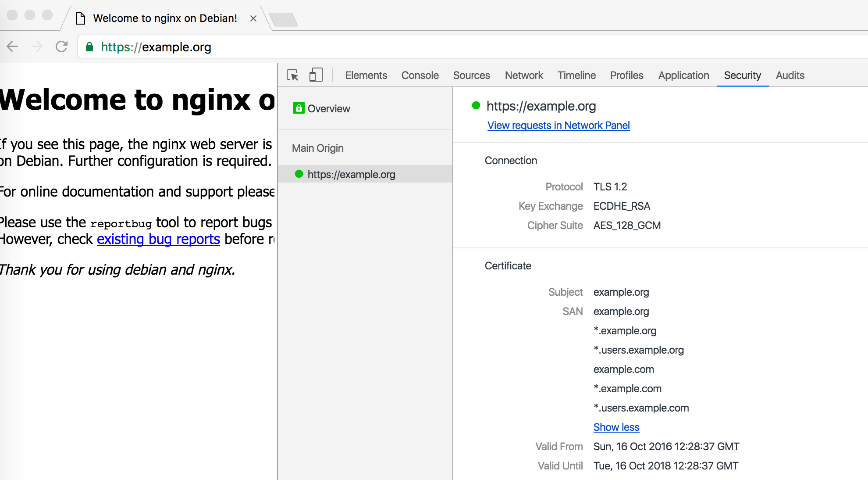Click the browser forward arrow
868x480 pixels.
pos(37,47)
